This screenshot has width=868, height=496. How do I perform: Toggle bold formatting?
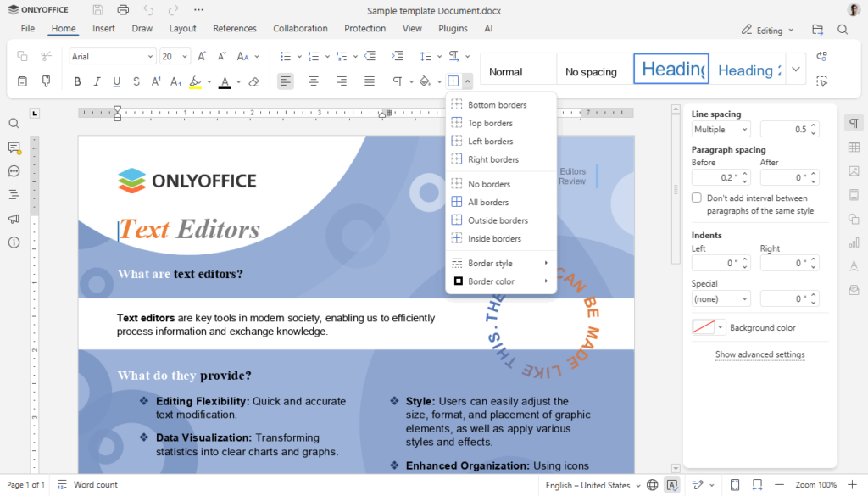point(77,81)
